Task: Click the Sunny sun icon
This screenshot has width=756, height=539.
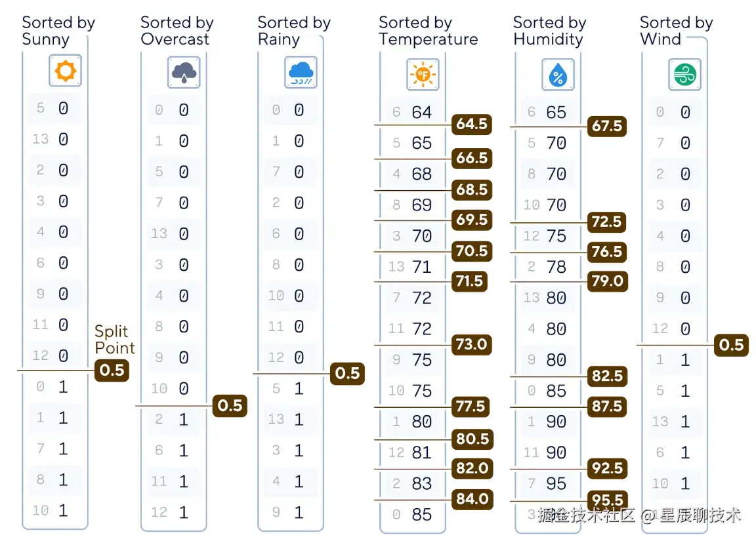Action: [65, 71]
